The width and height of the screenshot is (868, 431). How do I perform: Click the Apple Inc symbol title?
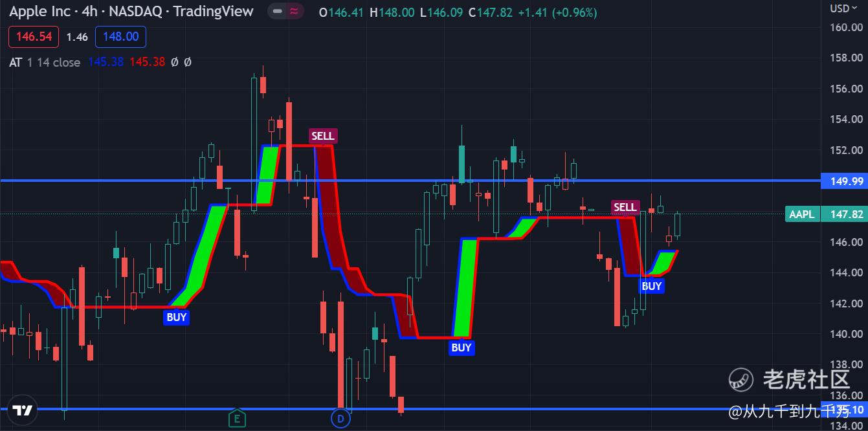click(x=131, y=12)
